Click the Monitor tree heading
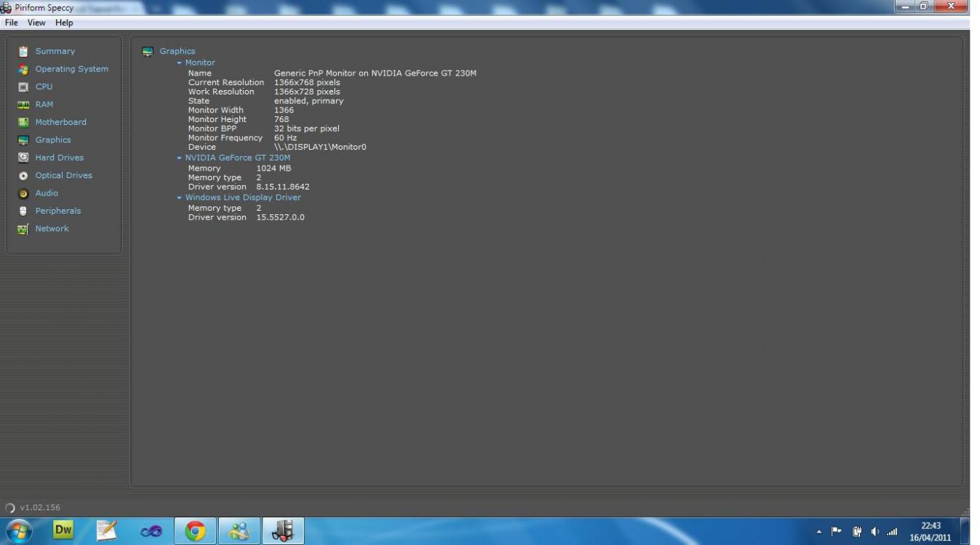This screenshot has width=980, height=545. point(200,63)
